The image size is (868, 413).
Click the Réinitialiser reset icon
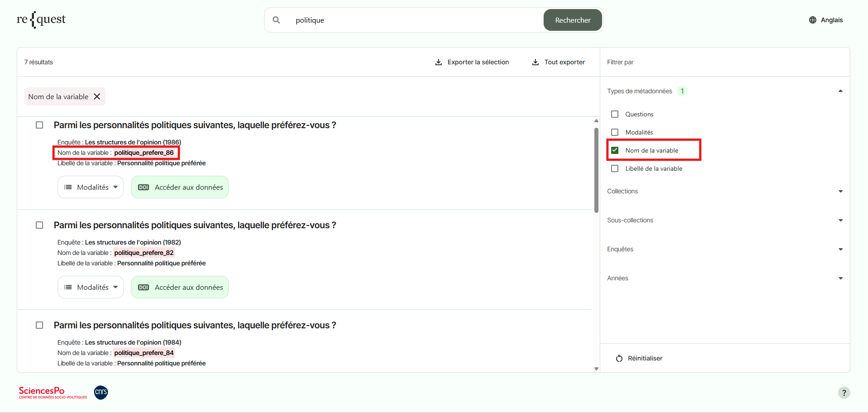[x=619, y=358]
